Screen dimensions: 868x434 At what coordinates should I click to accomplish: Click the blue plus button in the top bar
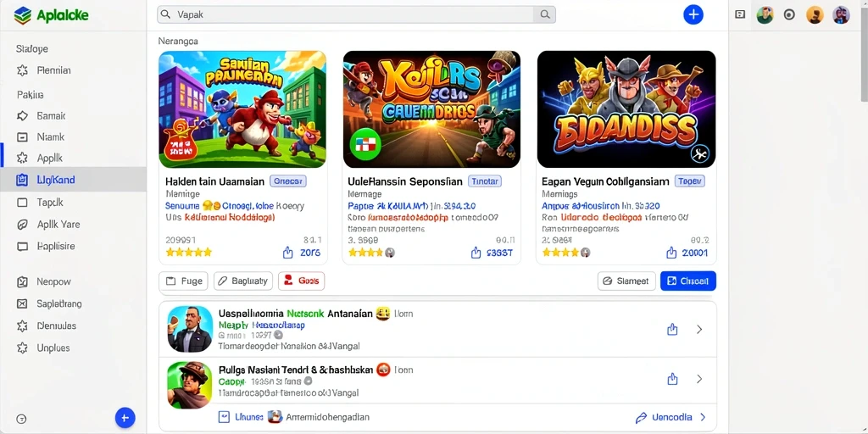tap(693, 14)
